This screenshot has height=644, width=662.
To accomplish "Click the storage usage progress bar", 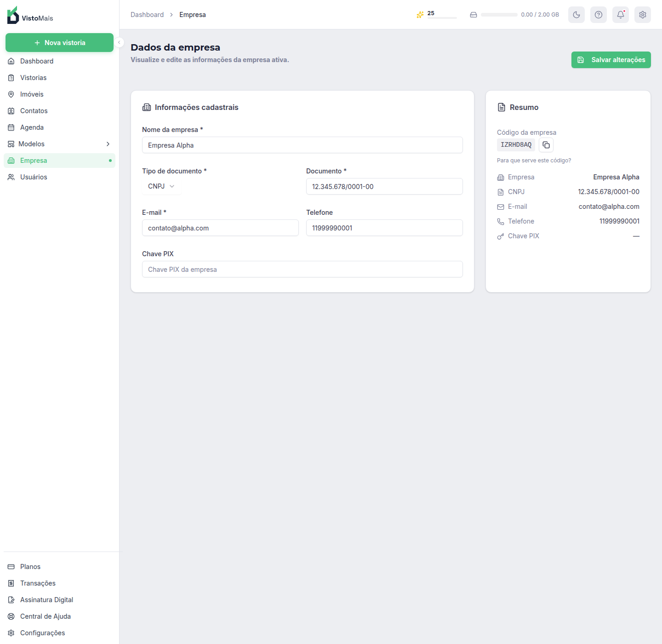I will (x=499, y=15).
